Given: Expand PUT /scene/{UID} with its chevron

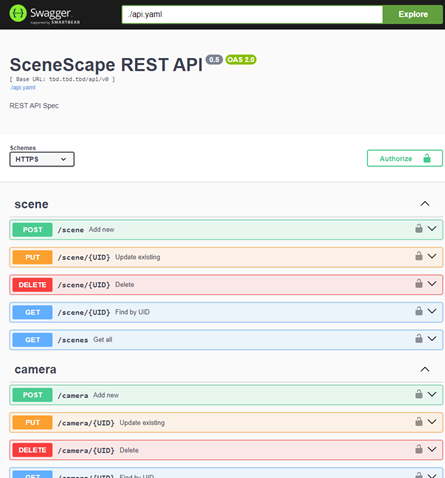Looking at the screenshot, I should pos(432,256).
